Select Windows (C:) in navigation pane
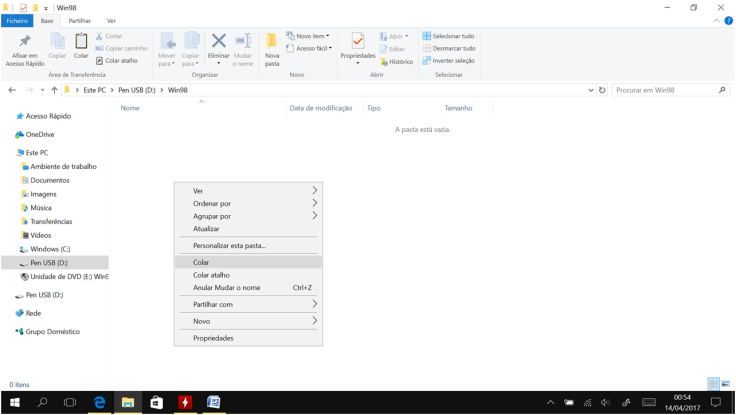The image size is (736, 415). [50, 249]
